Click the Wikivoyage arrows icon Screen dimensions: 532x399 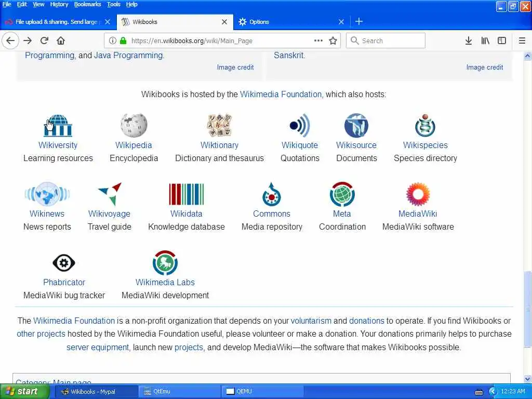(x=110, y=194)
